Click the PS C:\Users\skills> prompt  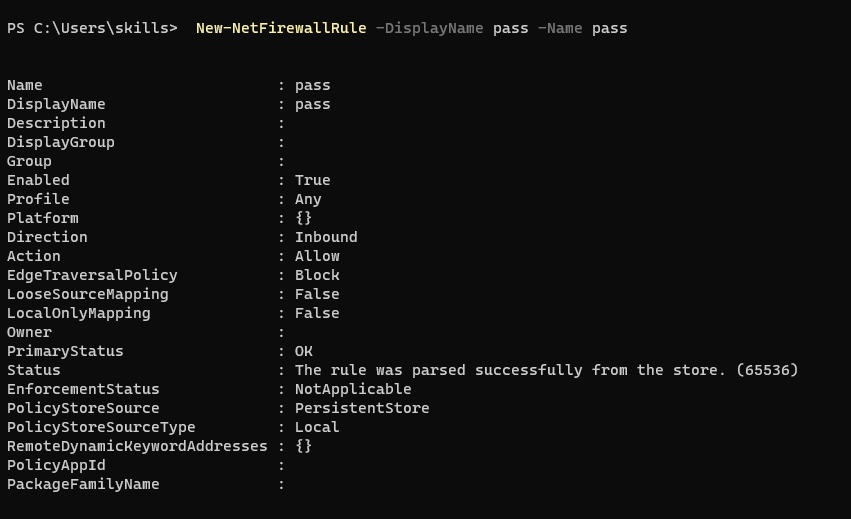(92, 28)
